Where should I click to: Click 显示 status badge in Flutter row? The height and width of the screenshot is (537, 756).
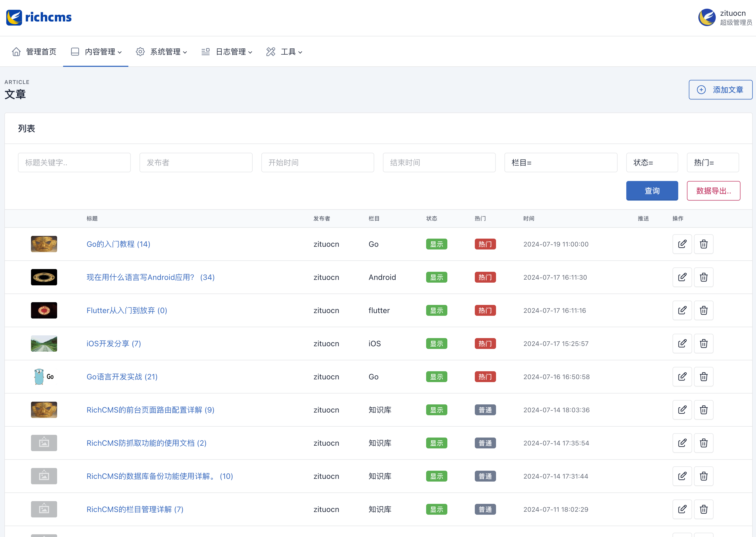point(436,310)
